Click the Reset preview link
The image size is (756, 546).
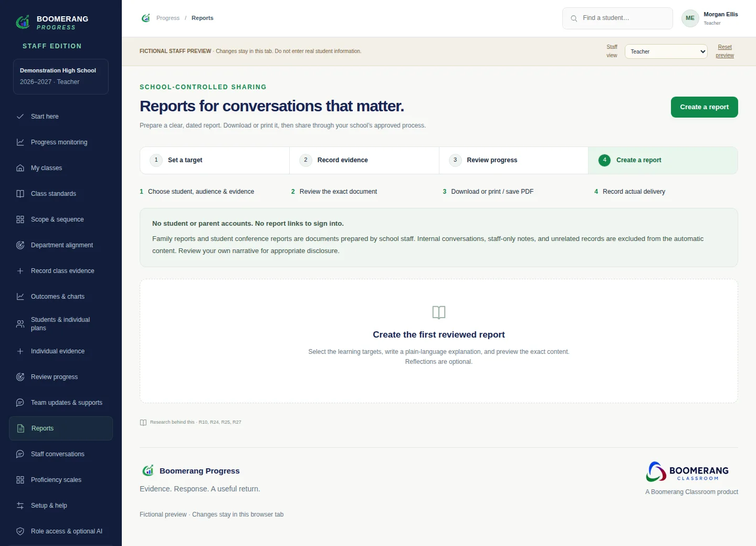(724, 51)
